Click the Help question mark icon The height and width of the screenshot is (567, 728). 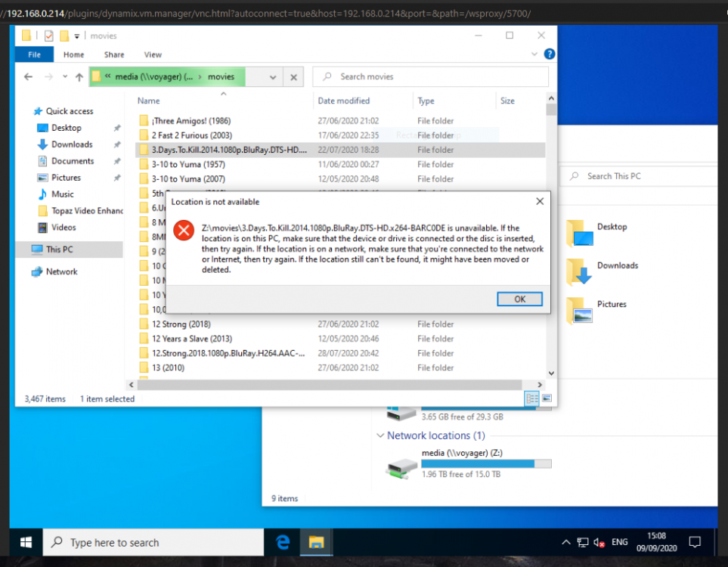click(x=550, y=54)
